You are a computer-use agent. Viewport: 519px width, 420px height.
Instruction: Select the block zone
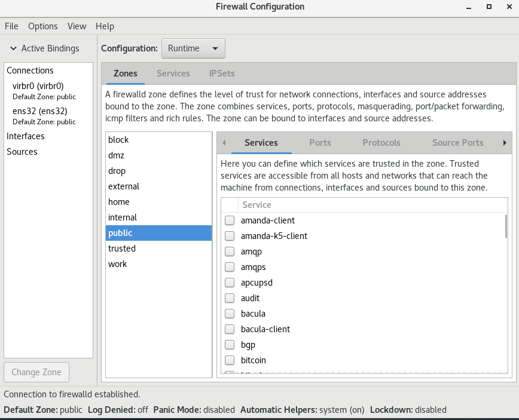click(x=158, y=140)
